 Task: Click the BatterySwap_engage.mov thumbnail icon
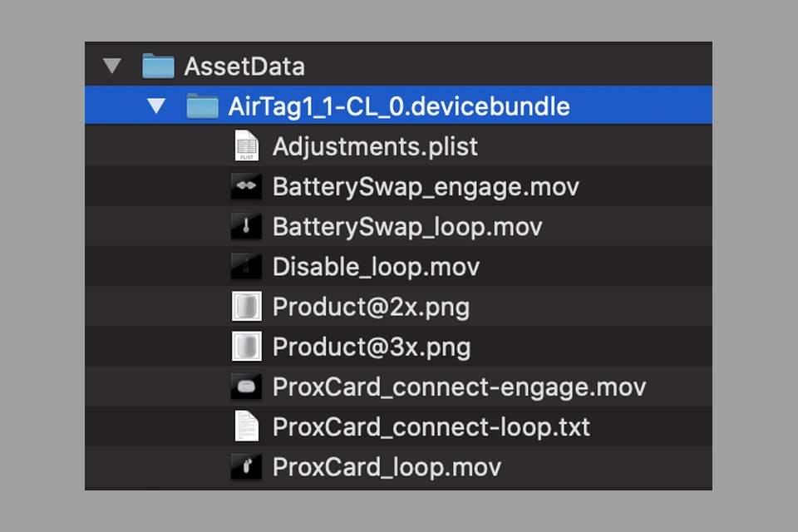[246, 186]
